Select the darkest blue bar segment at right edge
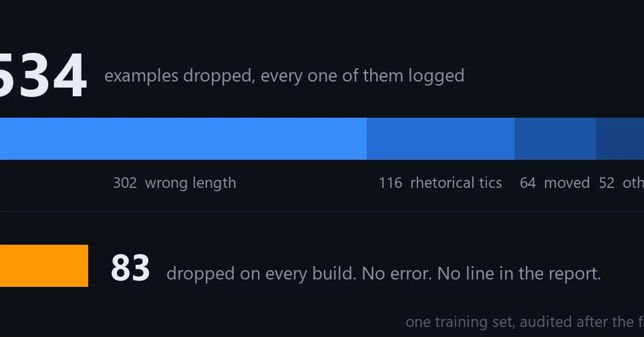The width and height of the screenshot is (644, 337). coord(620,138)
